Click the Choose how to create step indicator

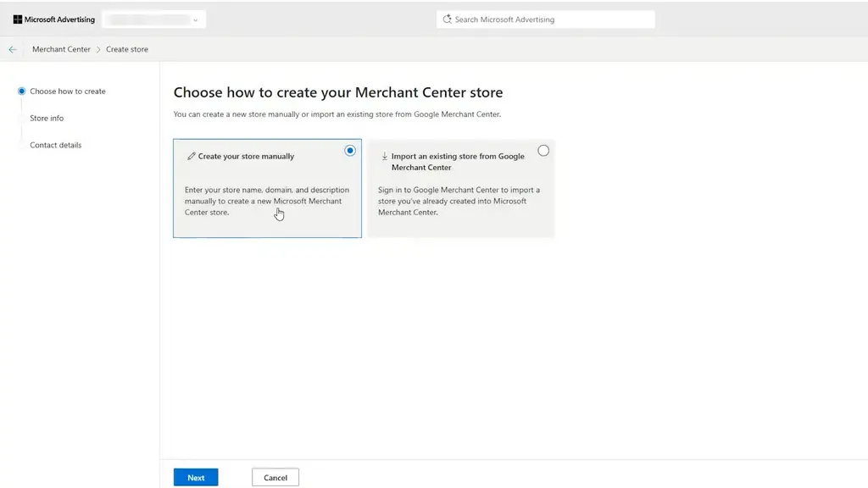click(21, 91)
